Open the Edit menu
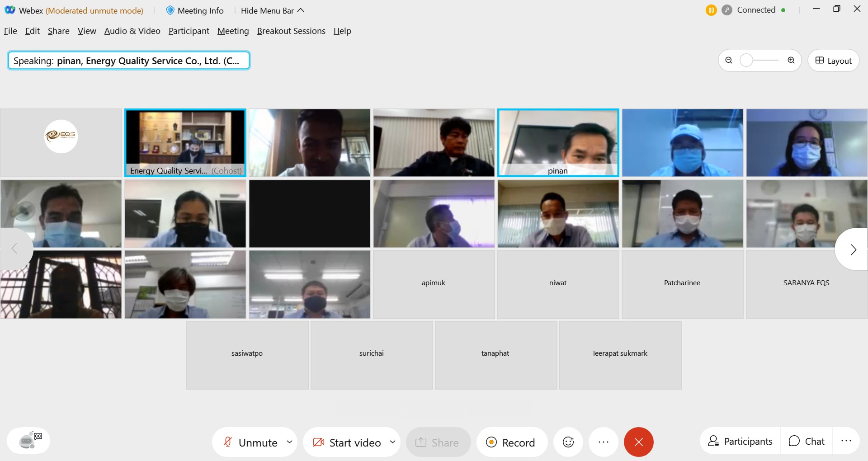Image resolution: width=868 pixels, height=461 pixels. (32, 31)
